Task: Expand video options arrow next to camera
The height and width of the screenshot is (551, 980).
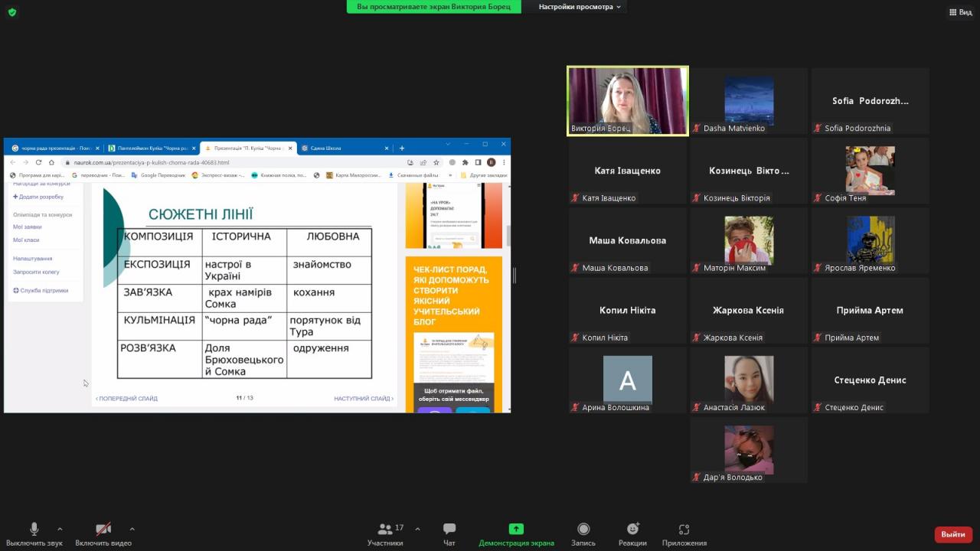Action: pyautogui.click(x=132, y=529)
